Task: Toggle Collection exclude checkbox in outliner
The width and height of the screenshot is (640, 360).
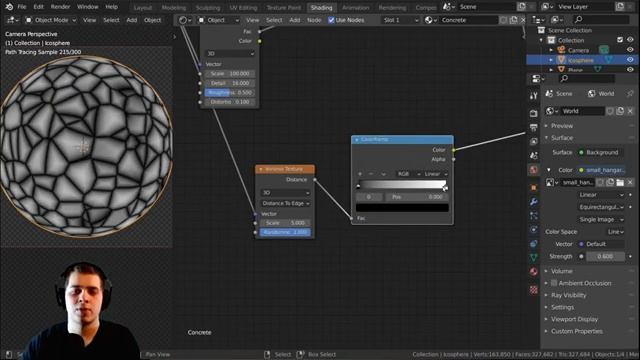Action: [620, 40]
